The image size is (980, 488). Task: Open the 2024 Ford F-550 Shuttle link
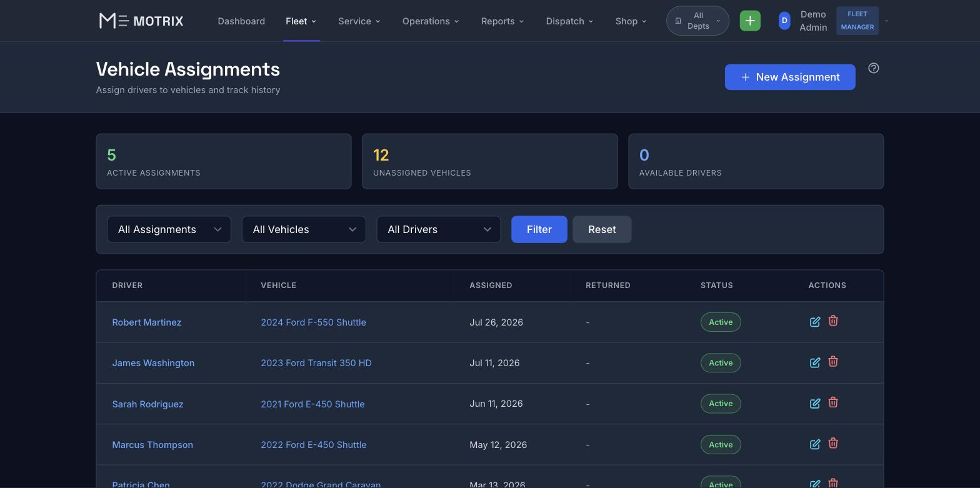(313, 322)
